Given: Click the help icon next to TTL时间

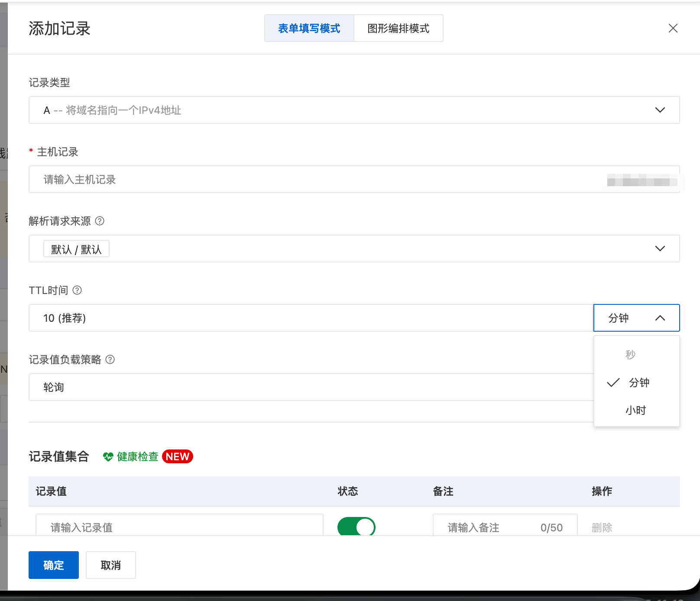Looking at the screenshot, I should 78,291.
